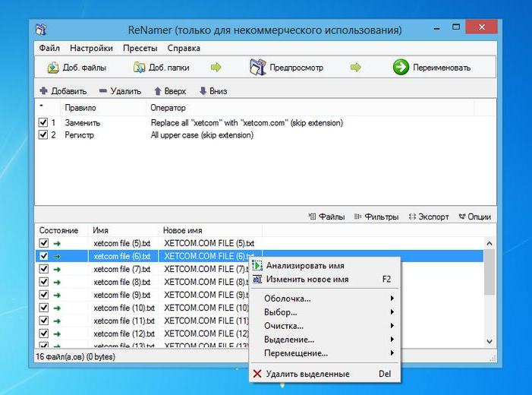This screenshot has height=395, width=532.
Task: Click the ReNamer app icon in title bar
Action: click(41, 30)
